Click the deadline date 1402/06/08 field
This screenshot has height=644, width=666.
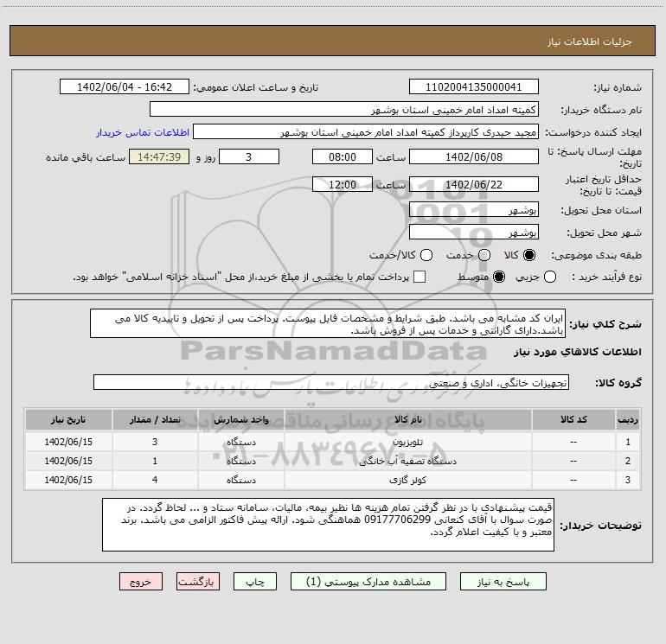point(474,156)
